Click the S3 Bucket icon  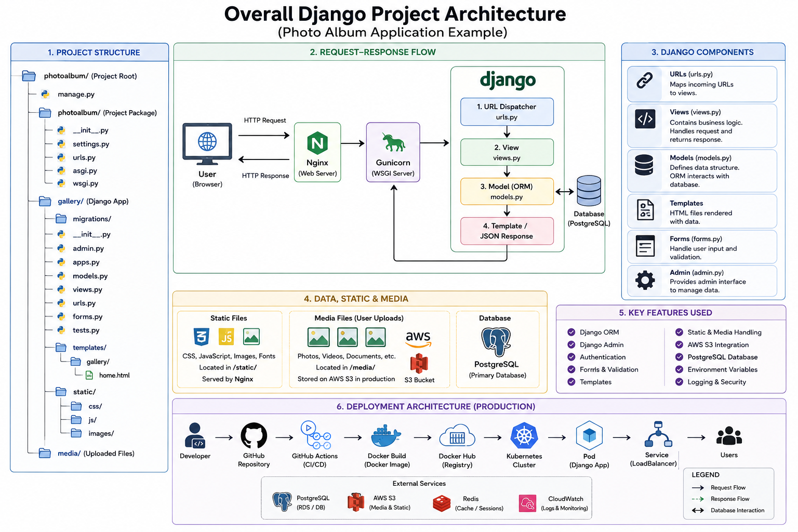click(x=419, y=364)
